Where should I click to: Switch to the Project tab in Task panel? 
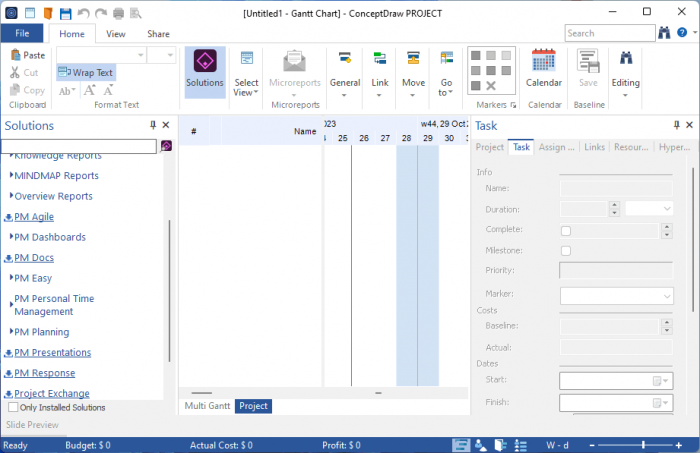tap(489, 147)
